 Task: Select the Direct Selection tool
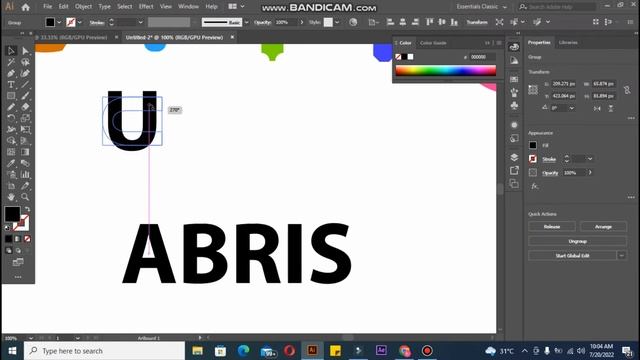[x=25, y=51]
